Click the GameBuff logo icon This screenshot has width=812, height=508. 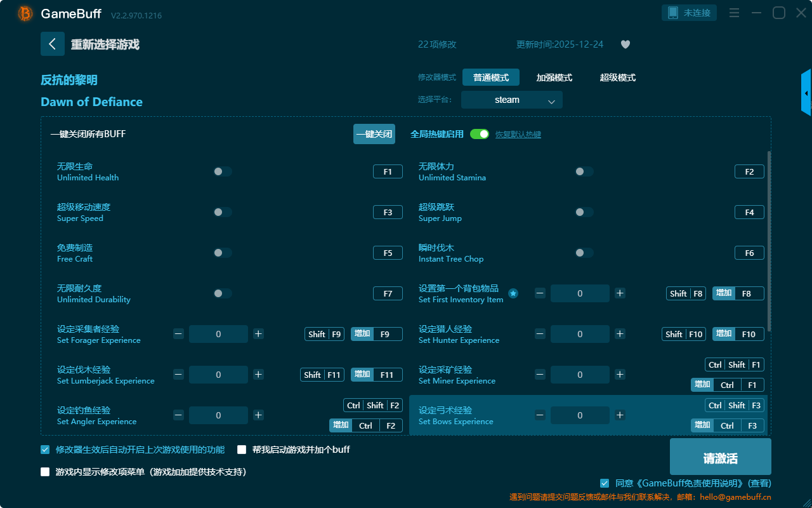[x=25, y=13]
